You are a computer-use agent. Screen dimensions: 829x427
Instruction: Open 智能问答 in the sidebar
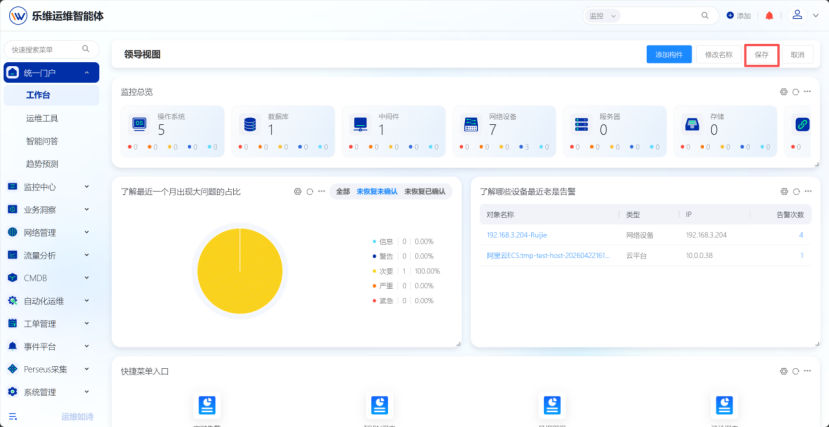[x=42, y=141]
